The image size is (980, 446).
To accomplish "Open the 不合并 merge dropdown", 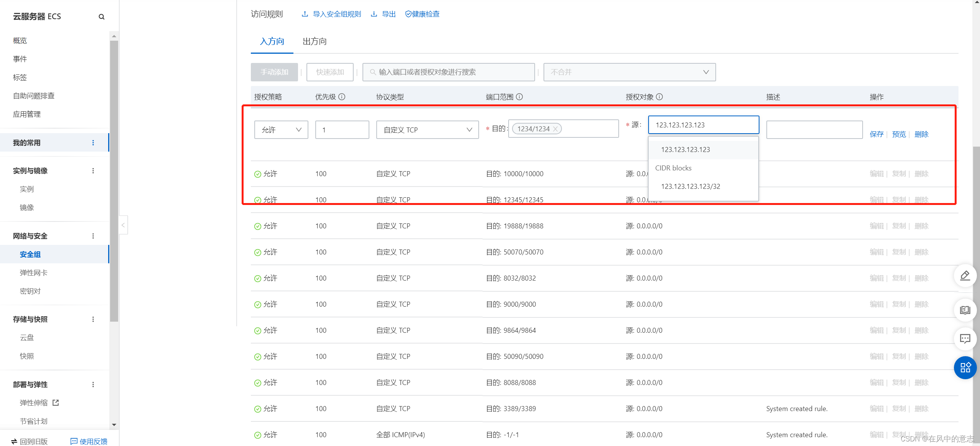I will pyautogui.click(x=629, y=72).
